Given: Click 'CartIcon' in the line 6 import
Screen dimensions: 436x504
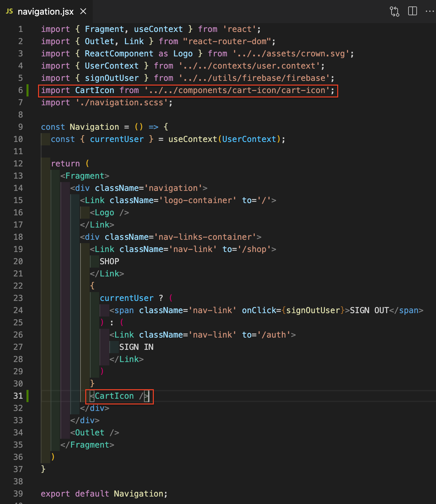Looking at the screenshot, I should (x=95, y=90).
